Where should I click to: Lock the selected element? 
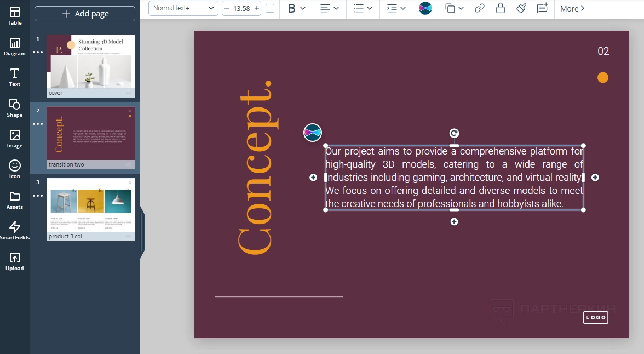[x=500, y=8]
